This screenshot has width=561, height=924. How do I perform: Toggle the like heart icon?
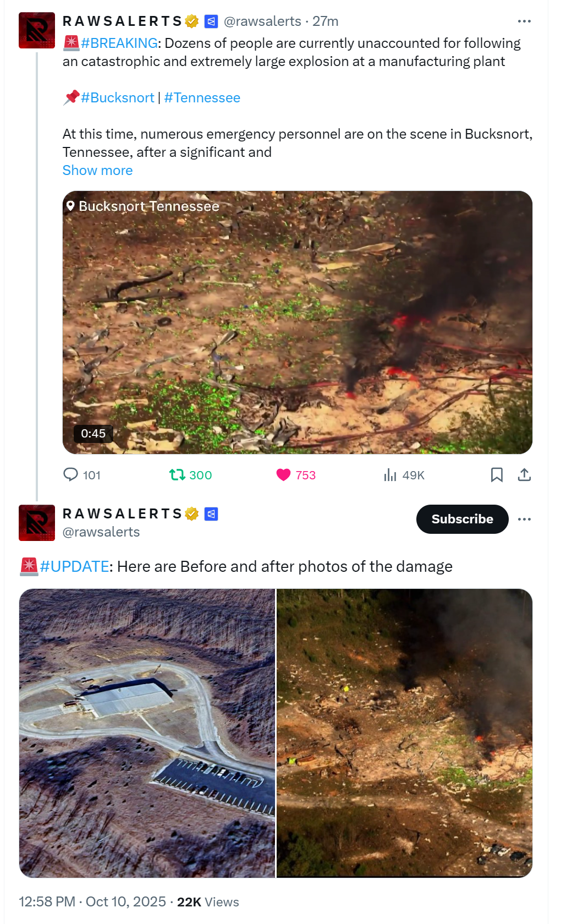click(x=283, y=474)
